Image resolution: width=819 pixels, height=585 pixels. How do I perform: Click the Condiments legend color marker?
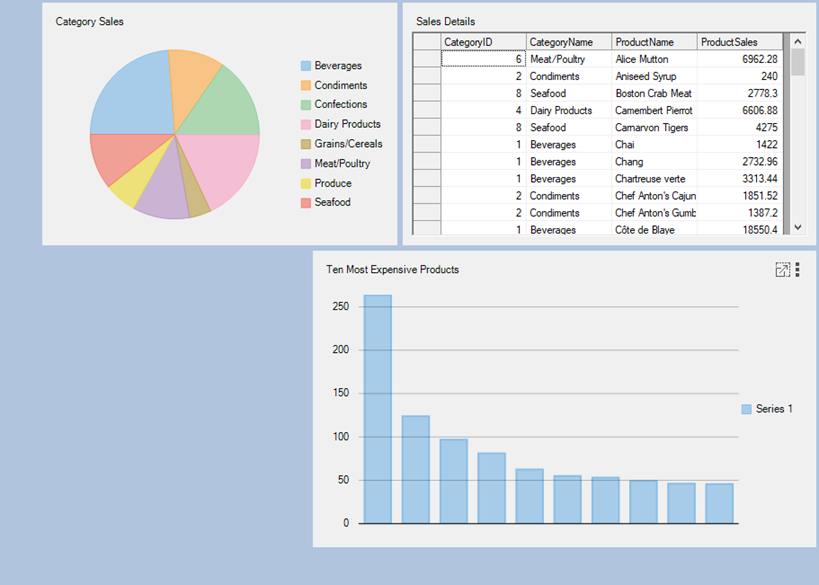pyautogui.click(x=306, y=86)
